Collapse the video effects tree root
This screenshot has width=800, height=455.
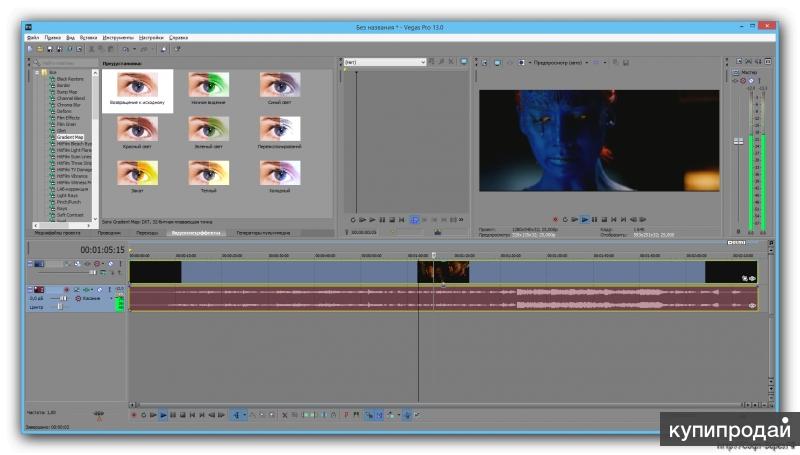pos(37,72)
